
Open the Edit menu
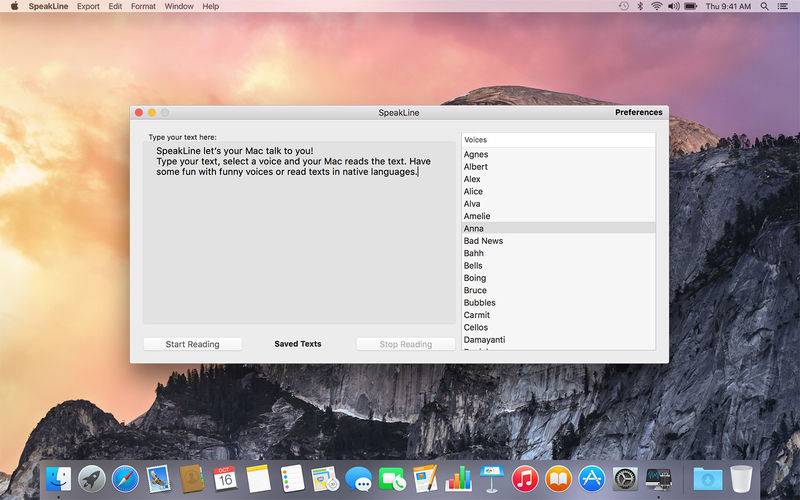(x=115, y=6)
